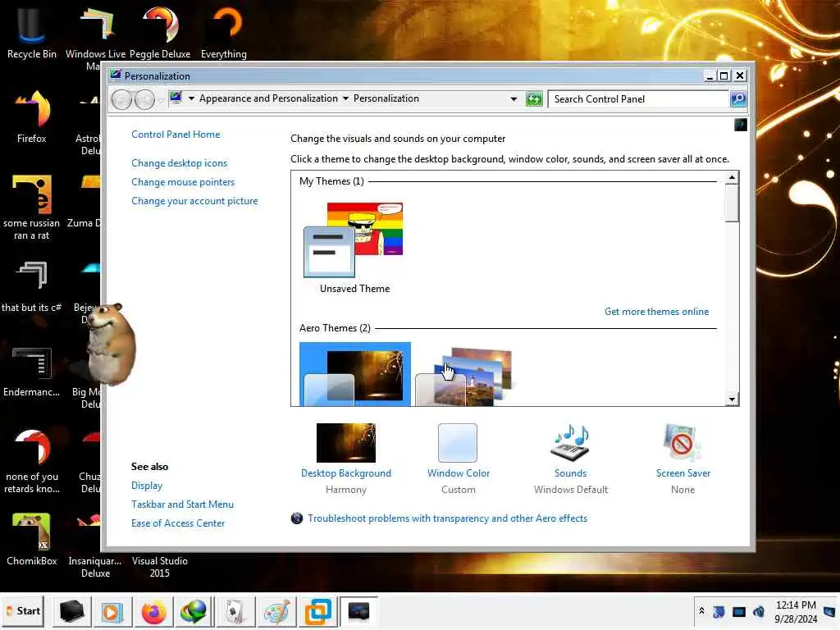The image size is (840, 630).
Task: Open Screen Saver settings icon
Action: pyautogui.click(x=682, y=442)
